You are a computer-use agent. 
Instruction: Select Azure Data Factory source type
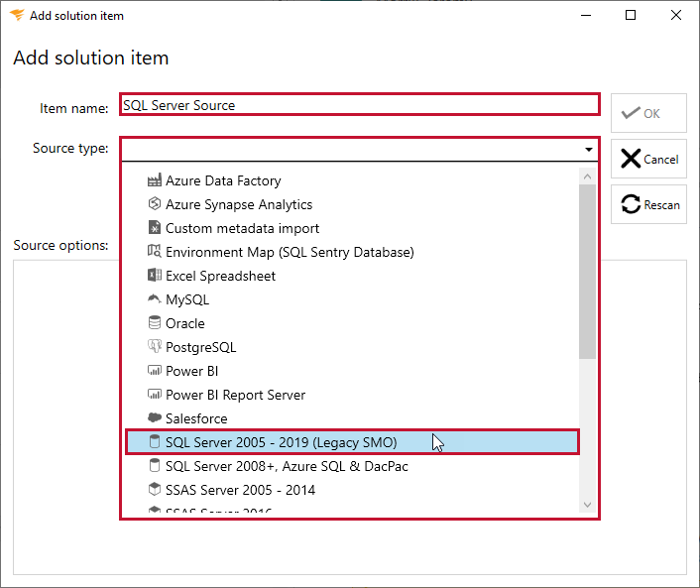[x=353, y=180]
